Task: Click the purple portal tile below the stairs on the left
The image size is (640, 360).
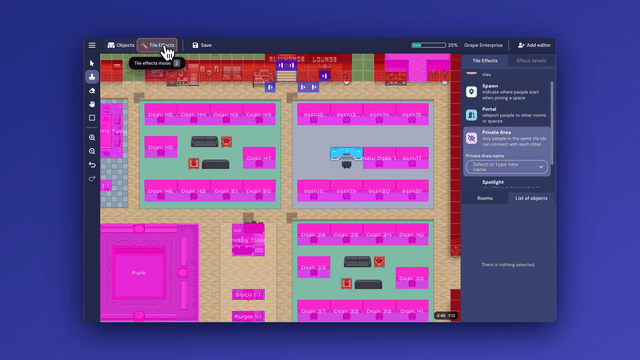Action: (x=270, y=87)
